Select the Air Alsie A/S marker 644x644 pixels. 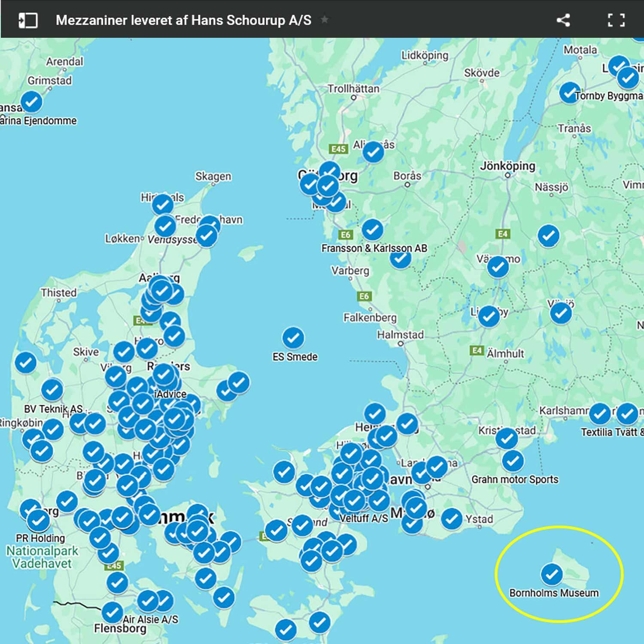click(x=148, y=601)
